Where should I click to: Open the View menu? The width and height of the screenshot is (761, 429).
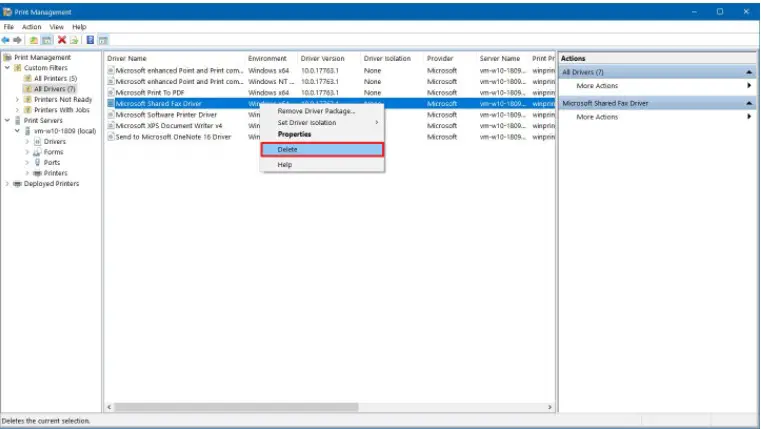[x=56, y=27]
